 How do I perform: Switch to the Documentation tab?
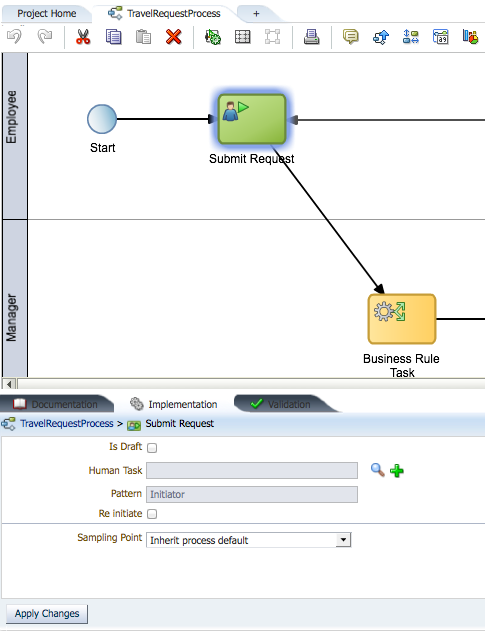click(56, 404)
